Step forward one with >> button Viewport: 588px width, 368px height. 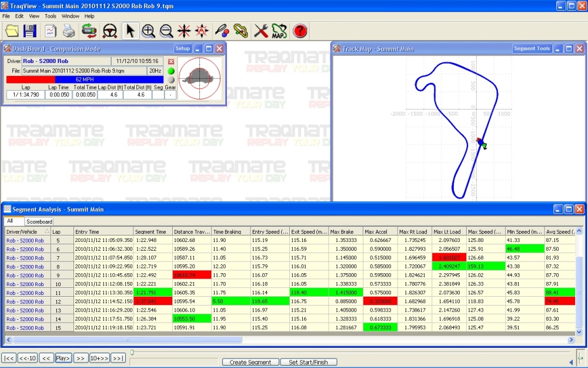point(81,358)
